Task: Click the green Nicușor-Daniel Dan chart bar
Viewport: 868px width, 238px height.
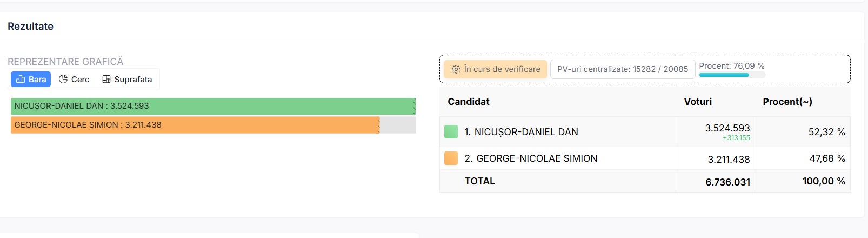Action: coord(213,107)
